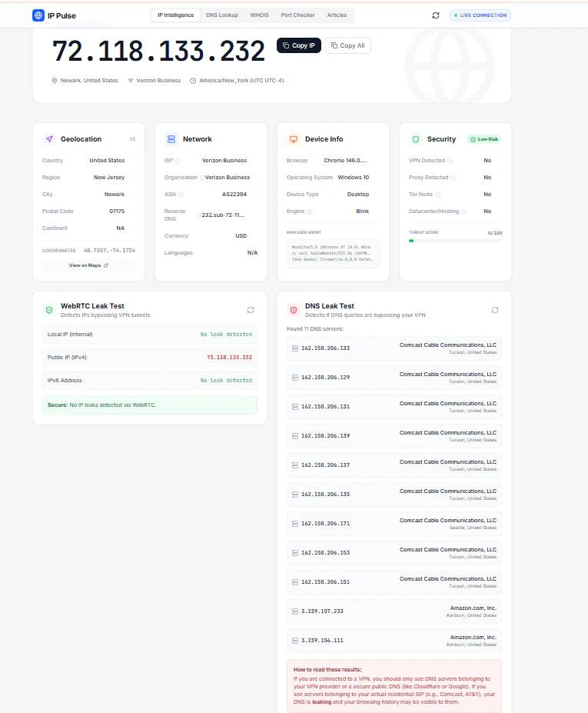Click the Low Risk badge
This screenshot has width=588, height=713.
coord(484,139)
